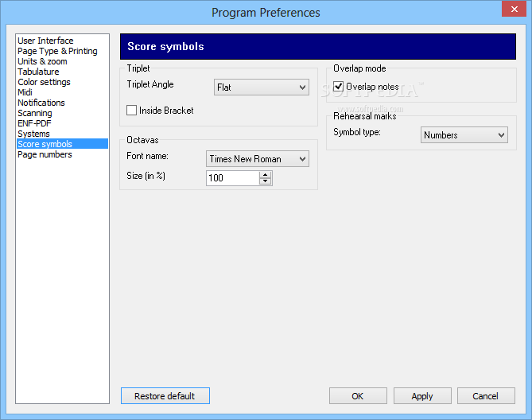This screenshot has width=532, height=420.
Task: Expand the Triplet Angle dropdown
Action: tap(262, 87)
